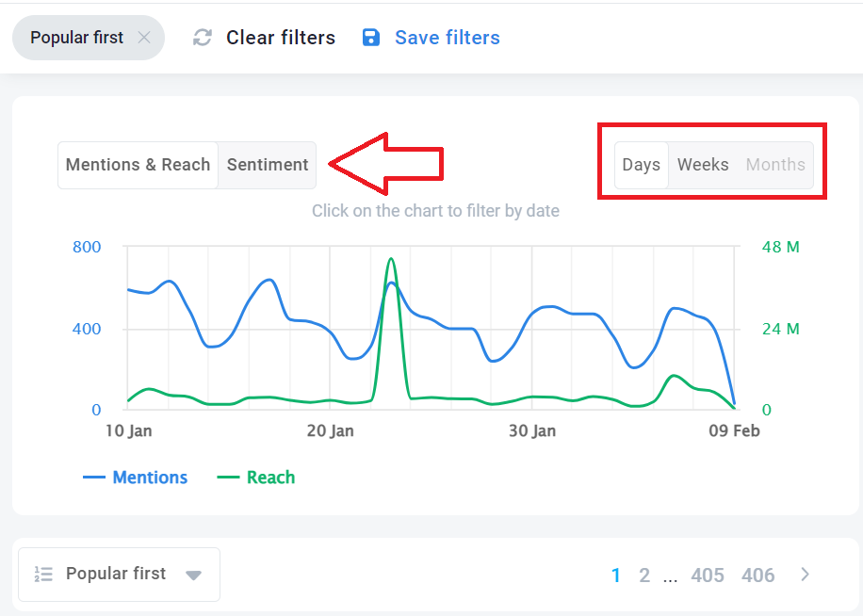Click the floppy disk save icon
Image resolution: width=863 pixels, height=616 pixels.
(371, 38)
